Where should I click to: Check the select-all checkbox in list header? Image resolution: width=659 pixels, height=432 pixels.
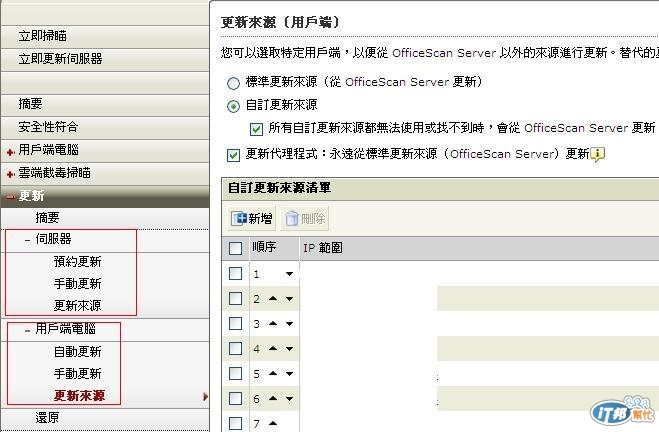click(x=235, y=248)
